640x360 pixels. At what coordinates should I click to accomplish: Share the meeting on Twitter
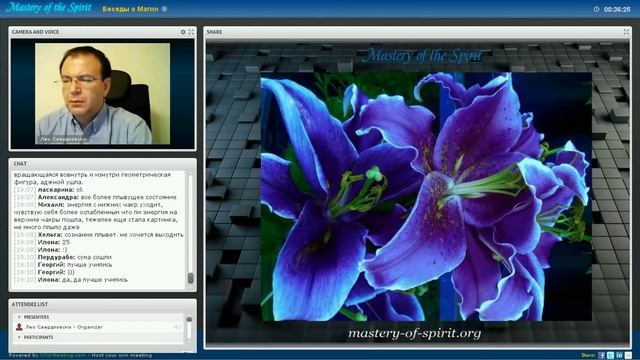pyautogui.click(x=610, y=356)
